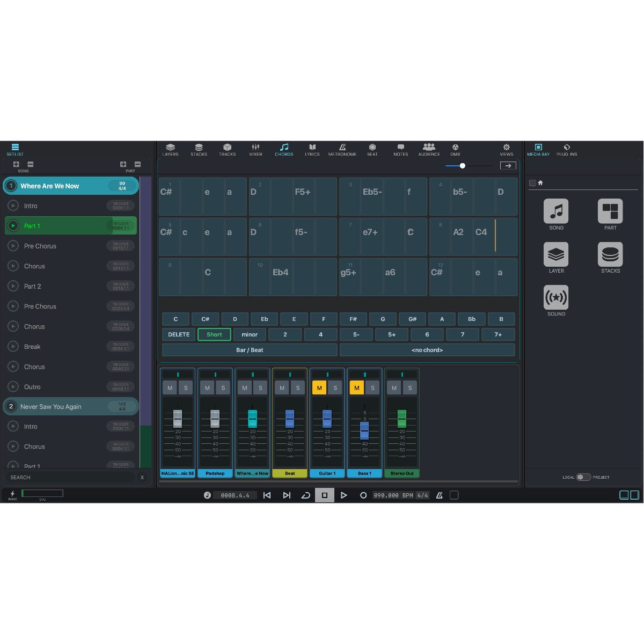Open the Metronome view
The height and width of the screenshot is (644, 644).
tap(342, 150)
